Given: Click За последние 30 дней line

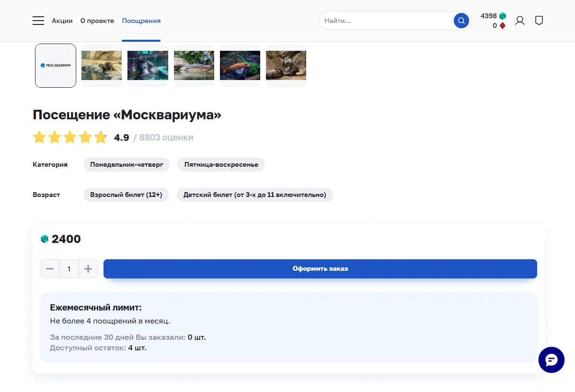Looking at the screenshot, I should (x=128, y=337).
